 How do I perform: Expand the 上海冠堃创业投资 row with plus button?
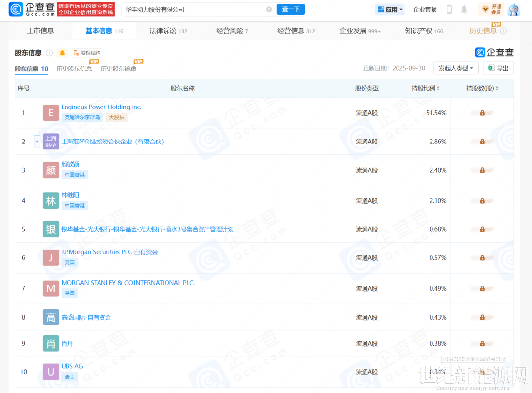point(37,142)
